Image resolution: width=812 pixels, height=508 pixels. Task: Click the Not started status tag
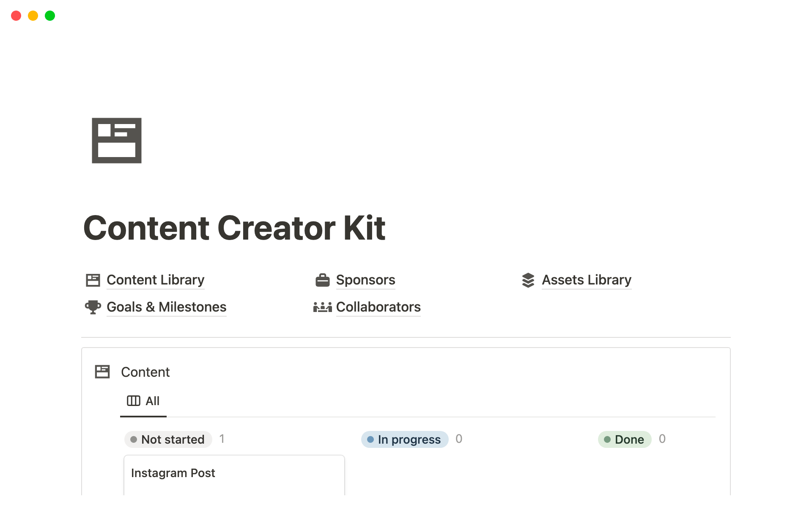[168, 439]
